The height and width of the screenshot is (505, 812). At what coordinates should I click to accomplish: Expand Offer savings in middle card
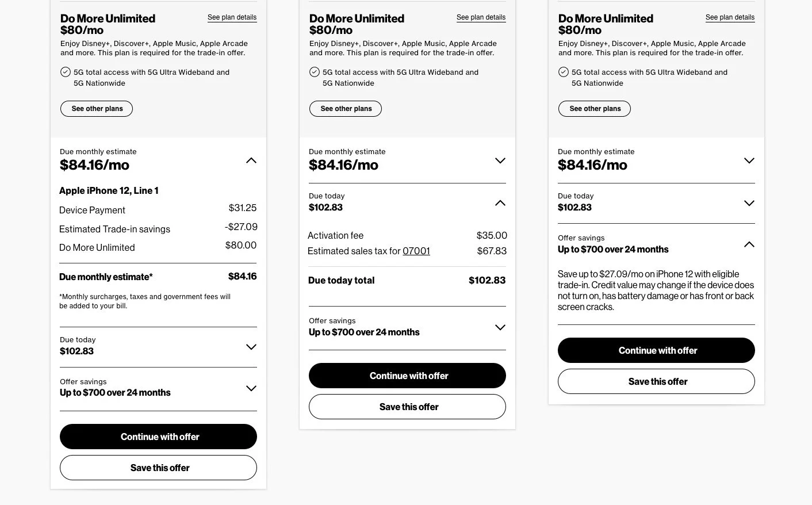(x=500, y=327)
